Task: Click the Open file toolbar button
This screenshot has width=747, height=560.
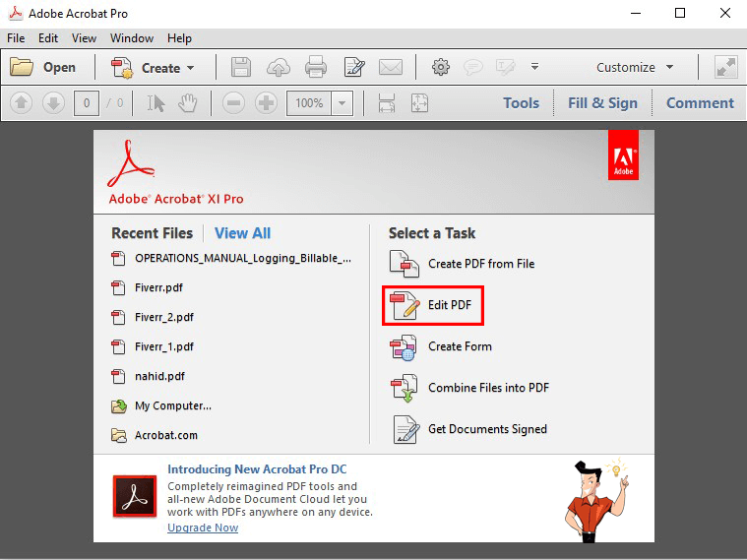Action: [x=43, y=68]
